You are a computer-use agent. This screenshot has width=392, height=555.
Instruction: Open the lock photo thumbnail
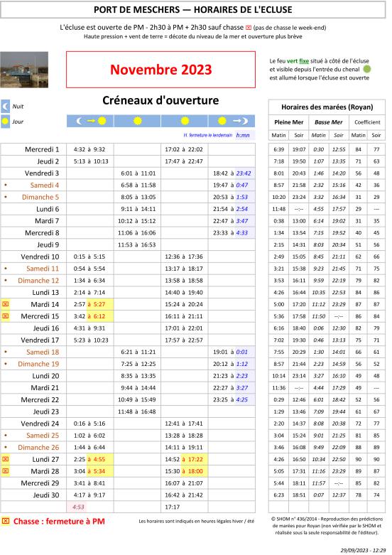click(x=24, y=70)
